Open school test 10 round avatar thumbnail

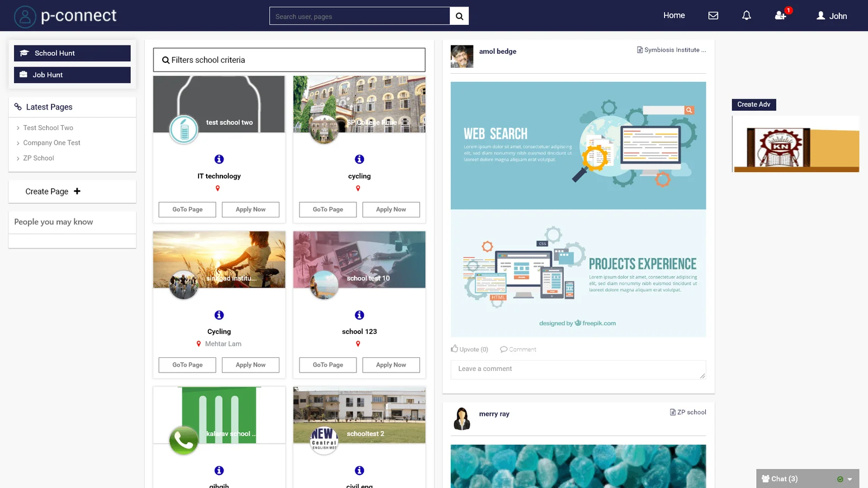(324, 285)
